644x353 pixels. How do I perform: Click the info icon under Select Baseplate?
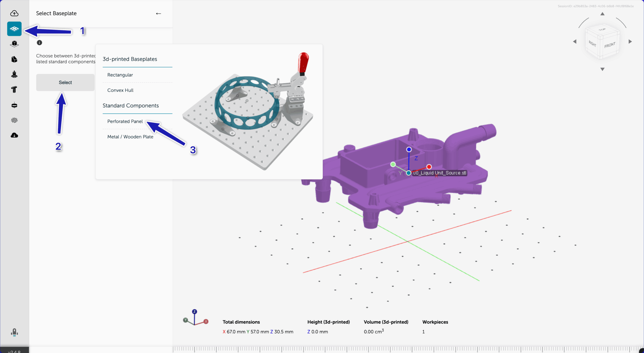(x=39, y=43)
